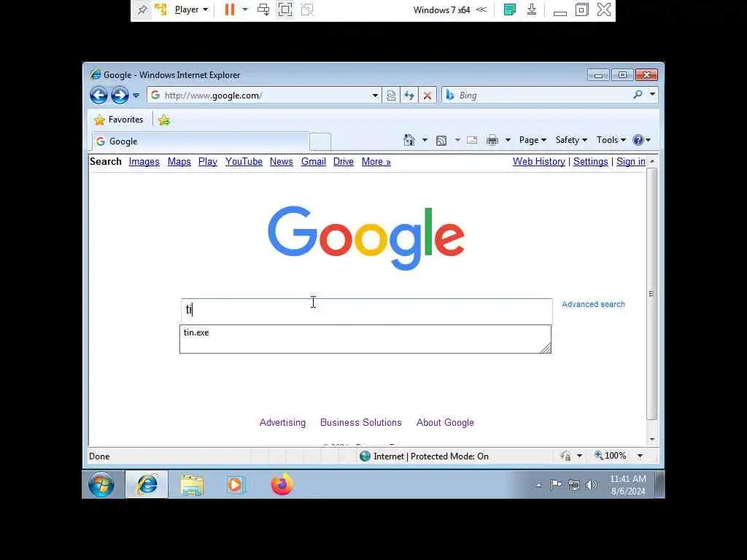The height and width of the screenshot is (560, 747).
Task: Click the Google search text field
Action: [366, 310]
